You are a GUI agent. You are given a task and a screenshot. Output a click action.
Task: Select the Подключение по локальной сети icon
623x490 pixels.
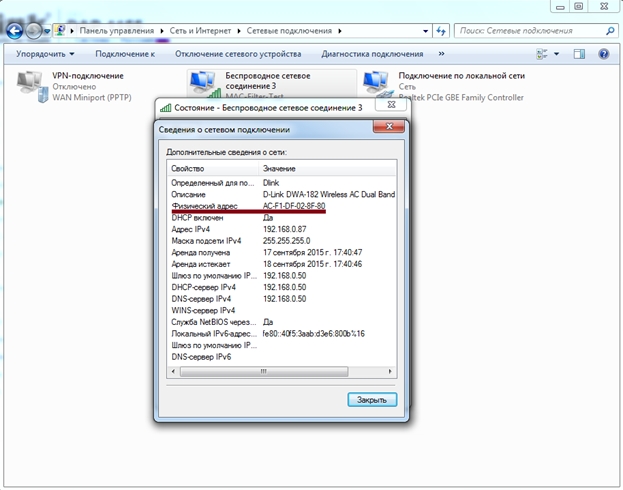[377, 86]
